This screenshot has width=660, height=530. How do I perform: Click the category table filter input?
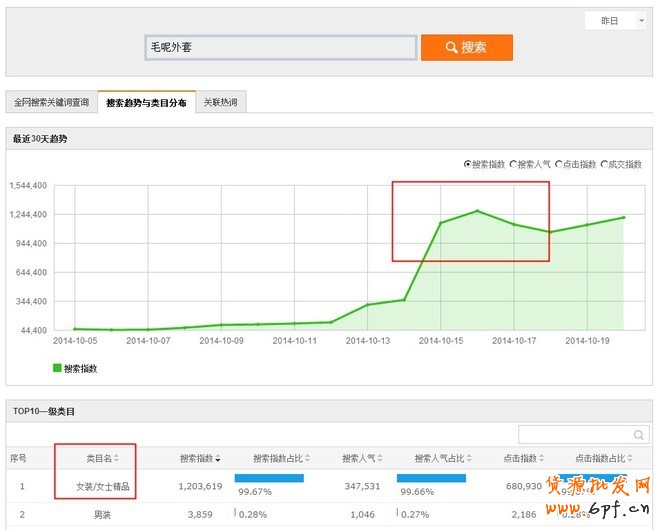point(575,435)
